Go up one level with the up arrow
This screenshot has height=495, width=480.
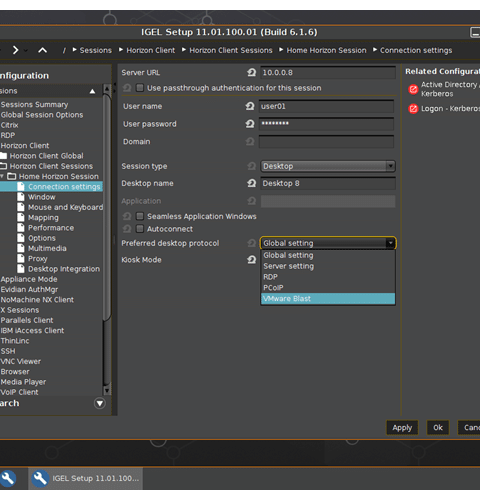(42, 50)
